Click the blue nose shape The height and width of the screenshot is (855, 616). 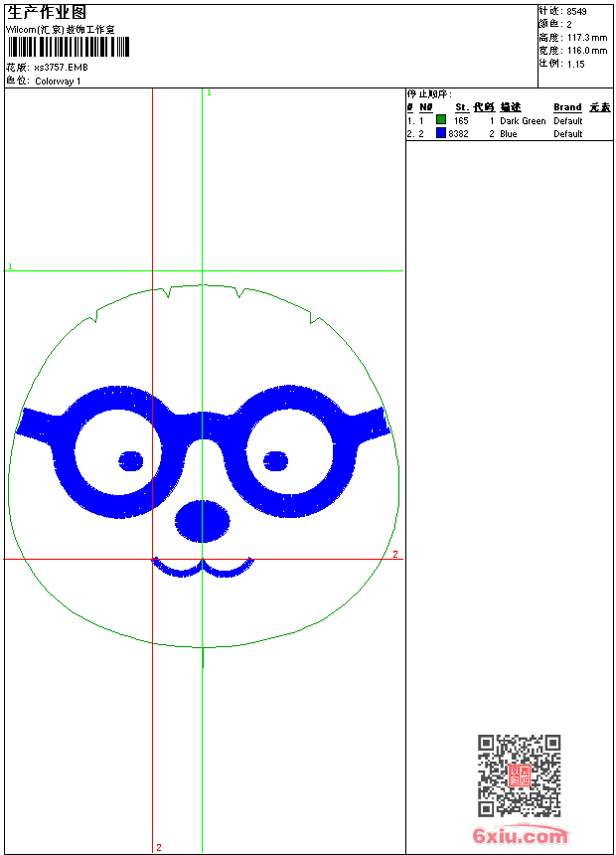[203, 521]
